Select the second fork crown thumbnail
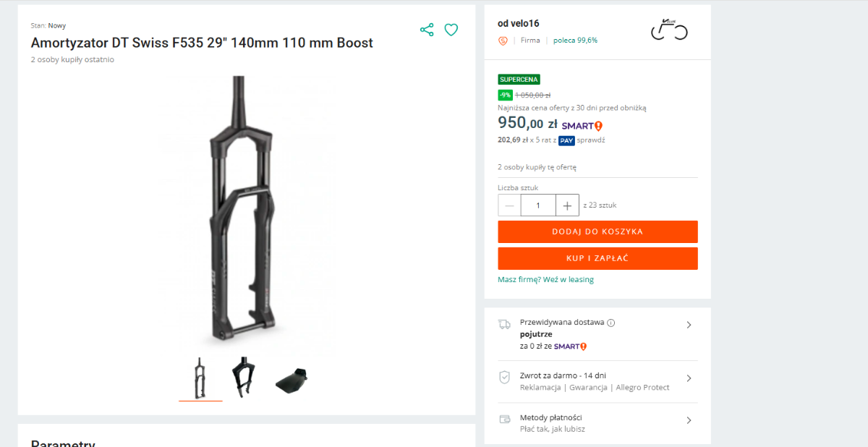The width and height of the screenshot is (868, 447). click(243, 377)
